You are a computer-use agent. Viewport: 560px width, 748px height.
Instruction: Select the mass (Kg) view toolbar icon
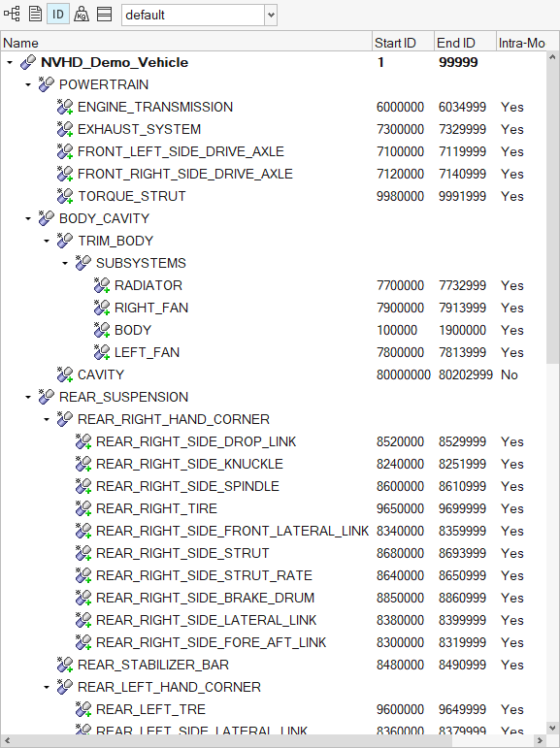point(82,14)
